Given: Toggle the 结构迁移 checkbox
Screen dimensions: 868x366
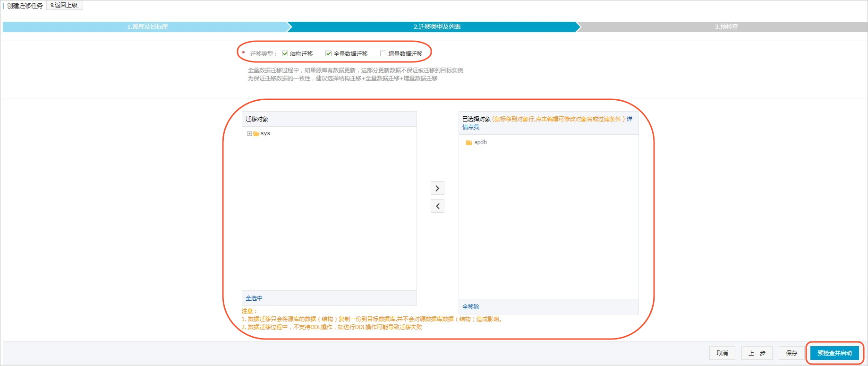Looking at the screenshot, I should [285, 53].
